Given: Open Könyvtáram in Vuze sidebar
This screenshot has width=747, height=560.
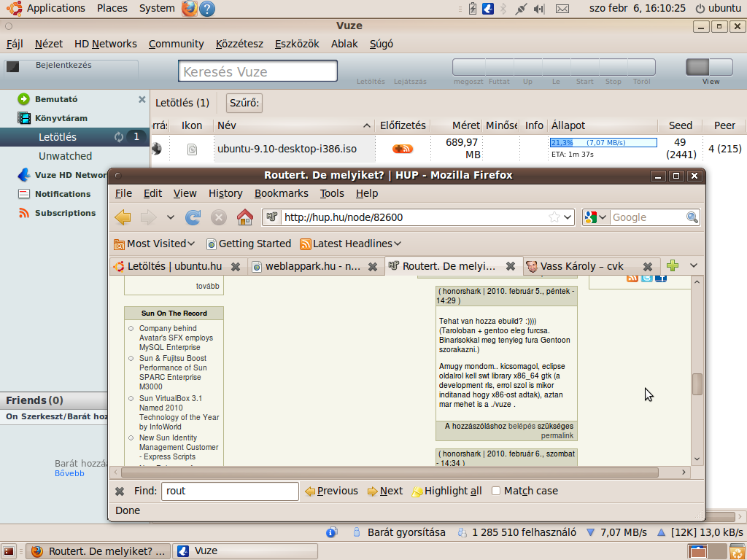Looking at the screenshot, I should click(61, 118).
